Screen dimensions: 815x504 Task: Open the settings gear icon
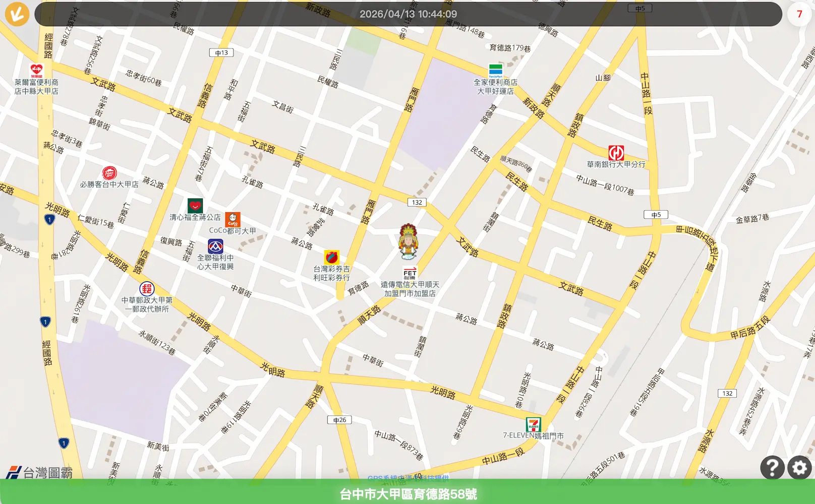799,468
